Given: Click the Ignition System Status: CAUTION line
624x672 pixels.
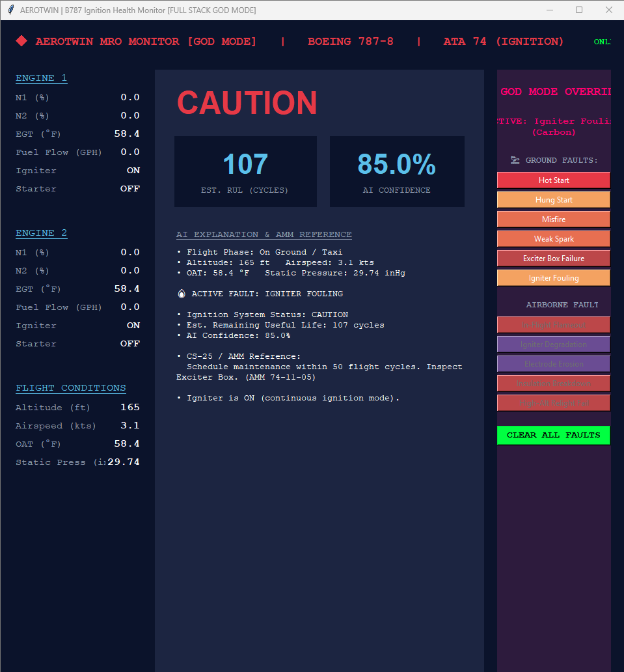Looking at the screenshot, I should (262, 315).
